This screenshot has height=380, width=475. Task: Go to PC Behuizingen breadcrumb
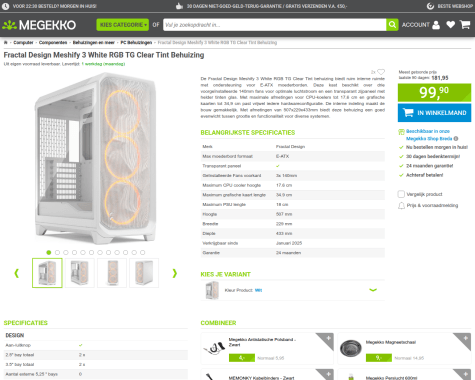[x=136, y=42]
